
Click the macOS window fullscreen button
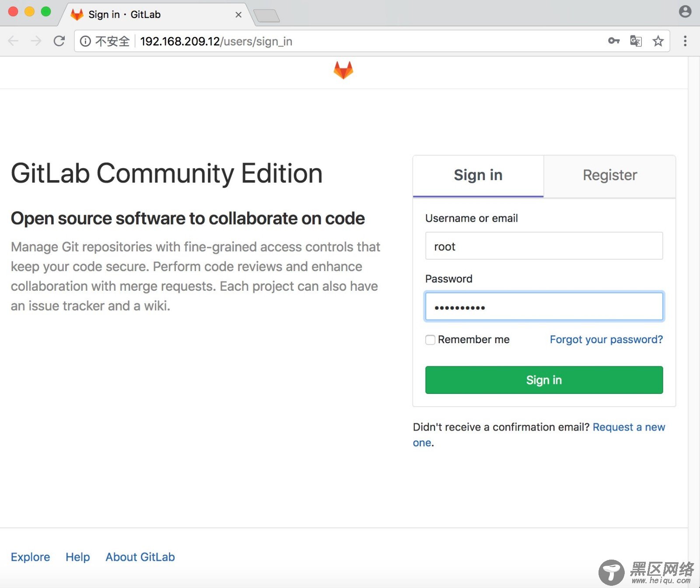pos(46,12)
